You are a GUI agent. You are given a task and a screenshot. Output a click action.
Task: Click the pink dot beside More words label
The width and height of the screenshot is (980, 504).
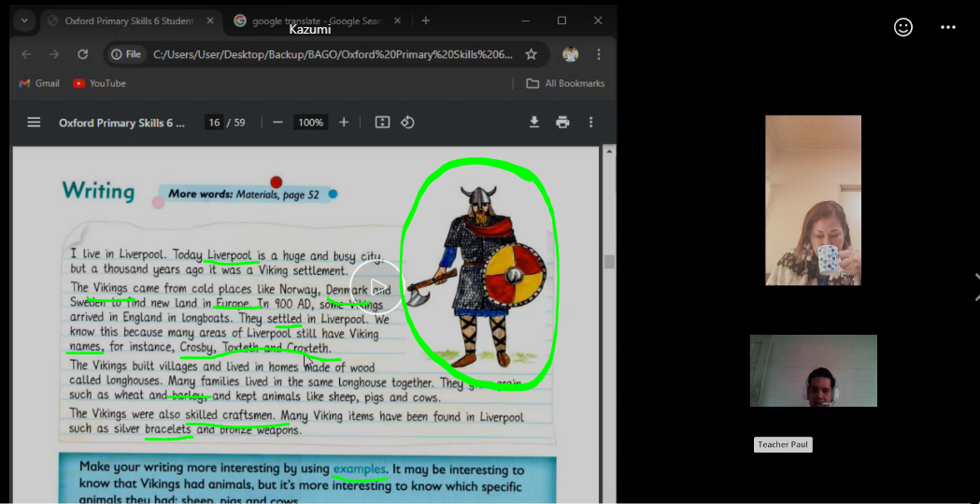tap(158, 203)
